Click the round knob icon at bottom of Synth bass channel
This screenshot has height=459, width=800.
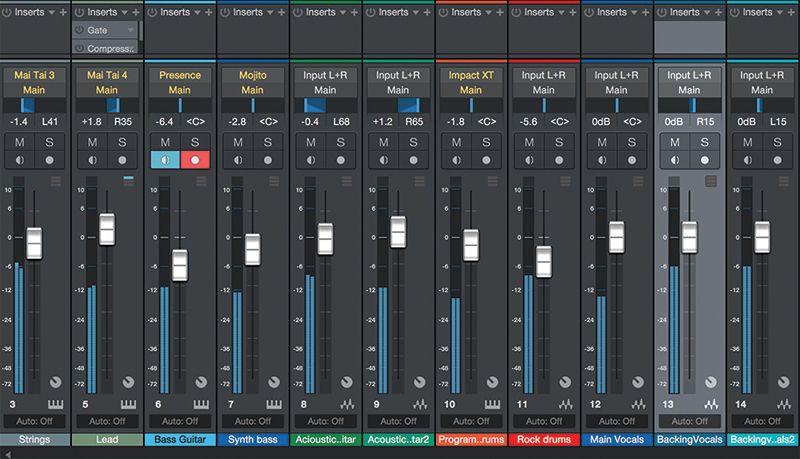[273, 383]
